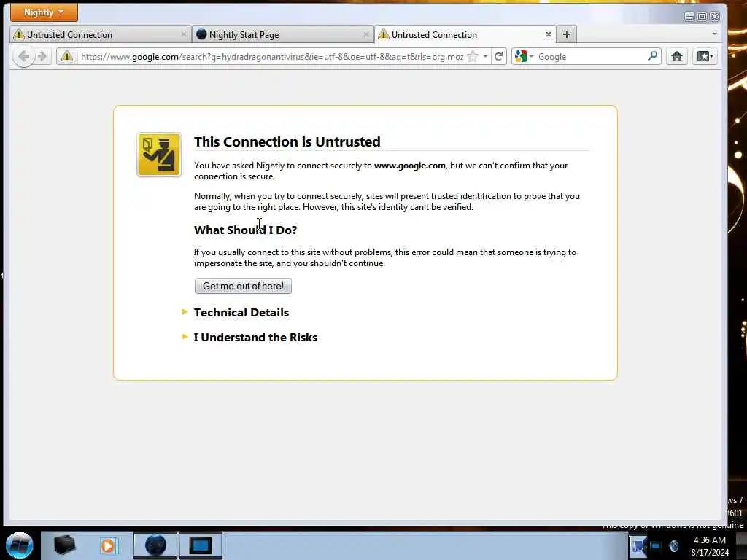Open the monitor window taskbar icon

(200, 545)
